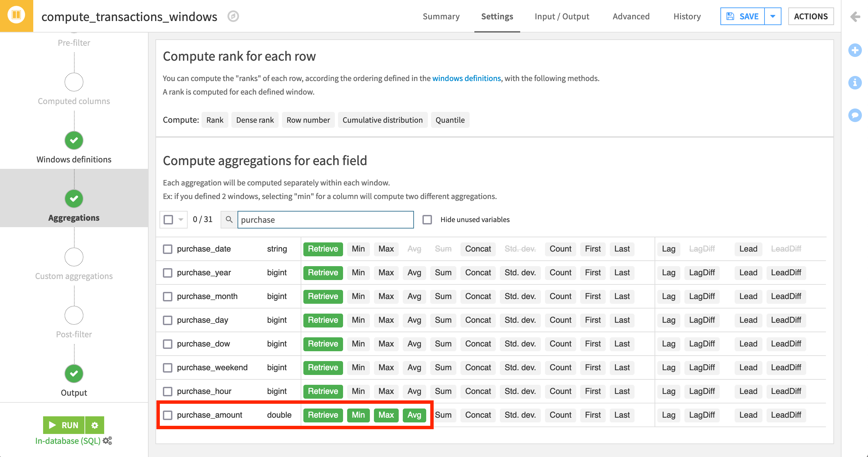The width and height of the screenshot is (868, 457).
Task: Enable LagDiff for purchase_amount
Action: click(x=702, y=415)
